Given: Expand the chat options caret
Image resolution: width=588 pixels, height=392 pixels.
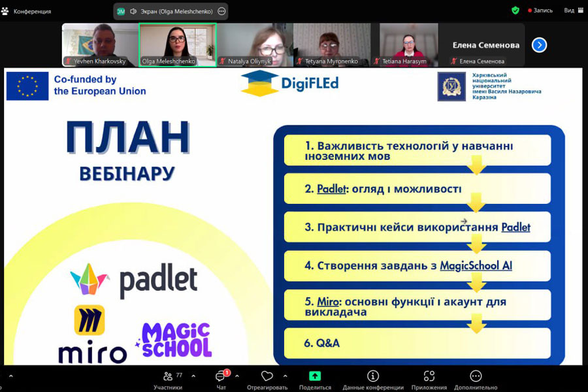Looking at the screenshot, I should click(x=237, y=376).
